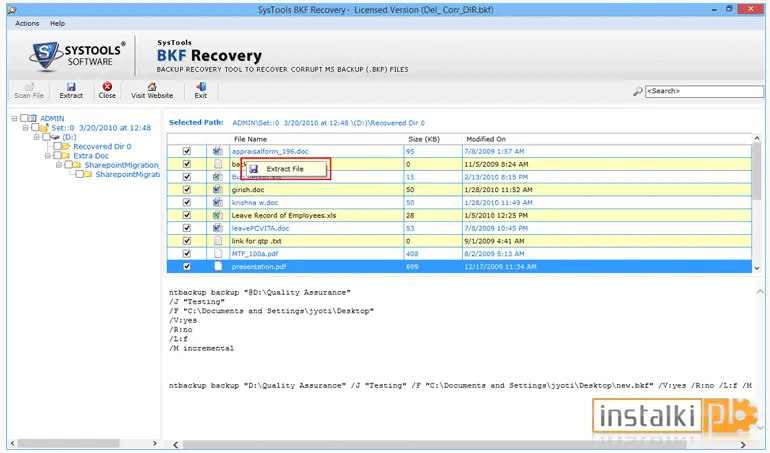Click the leavePCVITA.doc file icon
This screenshot has width=770, height=453.
tap(218, 228)
